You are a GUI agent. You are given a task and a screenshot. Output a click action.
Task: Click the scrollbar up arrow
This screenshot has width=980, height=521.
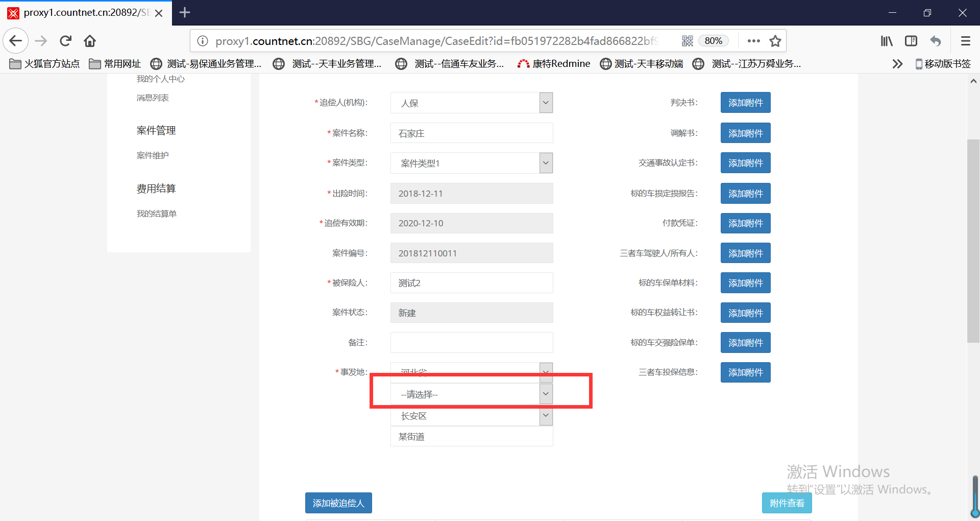click(x=973, y=81)
